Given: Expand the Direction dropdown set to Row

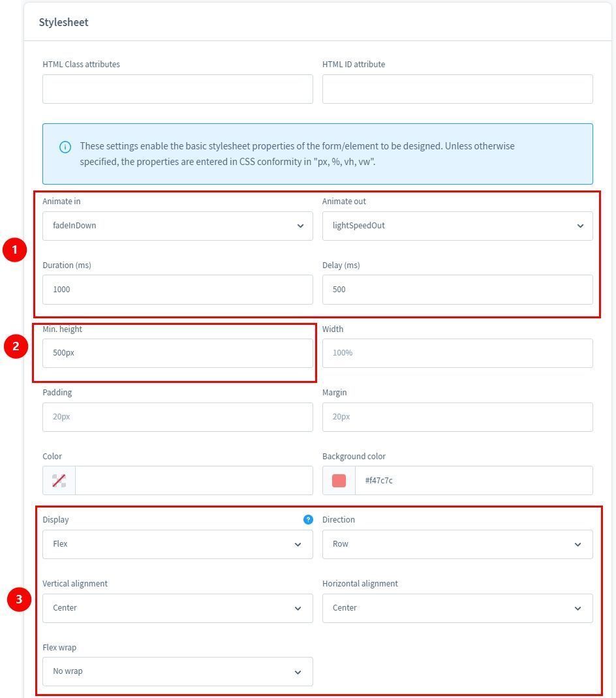Looking at the screenshot, I should point(457,544).
